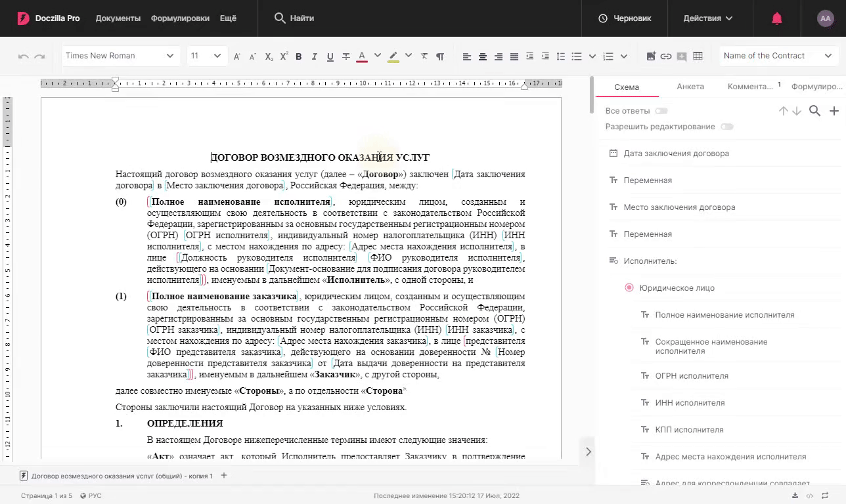The width and height of the screenshot is (846, 504).
Task: Select document tab 'Договор возмездного оказания услуг (общий) - копия 1'
Action: coord(116,476)
